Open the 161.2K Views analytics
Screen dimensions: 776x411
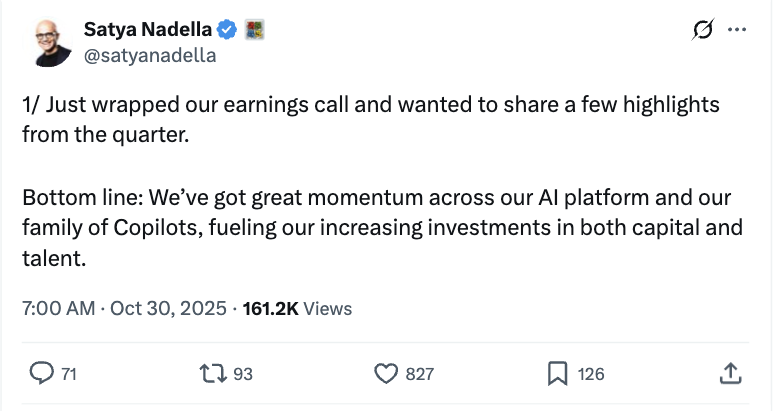[297, 309]
